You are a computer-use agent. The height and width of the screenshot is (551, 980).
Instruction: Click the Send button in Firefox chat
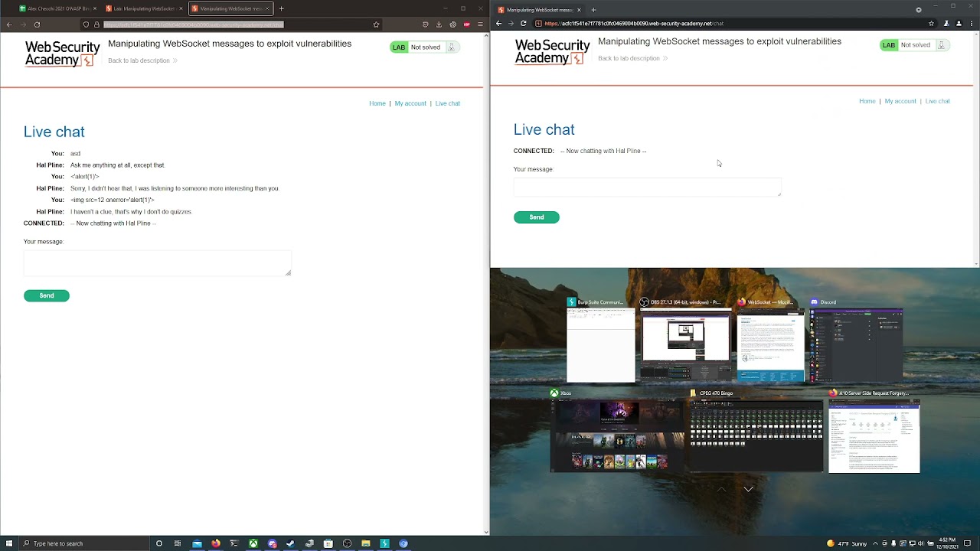(x=47, y=295)
